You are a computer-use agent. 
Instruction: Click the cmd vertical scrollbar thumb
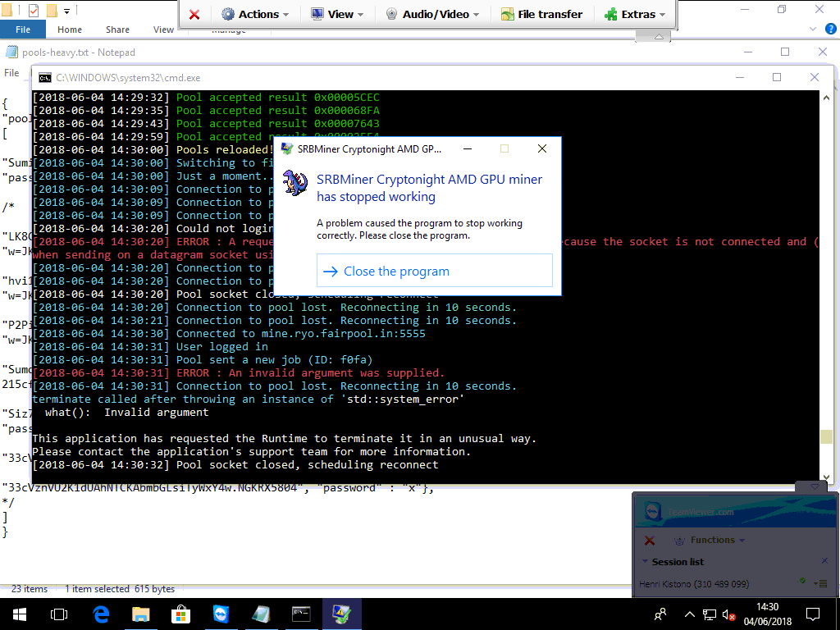[x=826, y=436]
